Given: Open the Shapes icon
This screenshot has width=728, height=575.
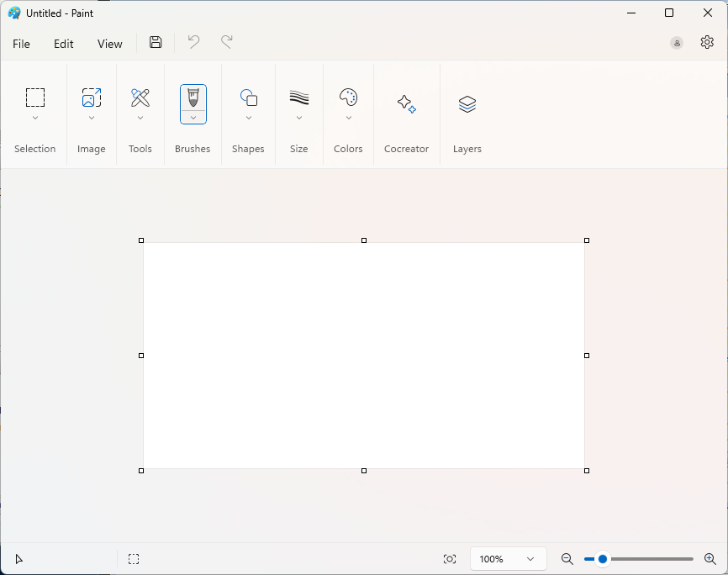Looking at the screenshot, I should (x=249, y=98).
